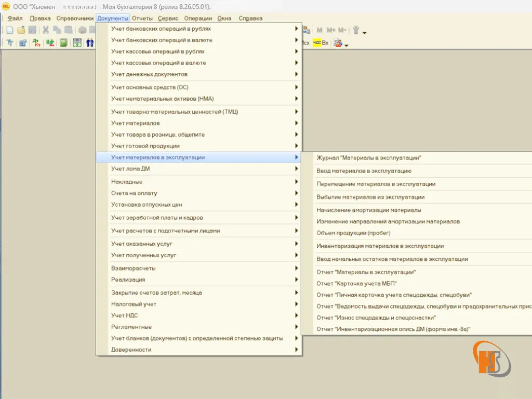This screenshot has height=399, width=532.
Task: Expand 'Учет банковских операций в рублях' submenu arrow
Action: [296, 29]
